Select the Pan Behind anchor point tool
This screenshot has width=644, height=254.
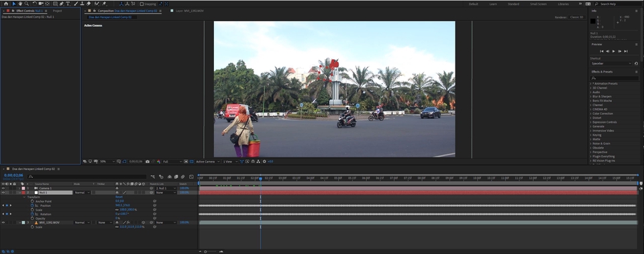[x=47, y=4]
